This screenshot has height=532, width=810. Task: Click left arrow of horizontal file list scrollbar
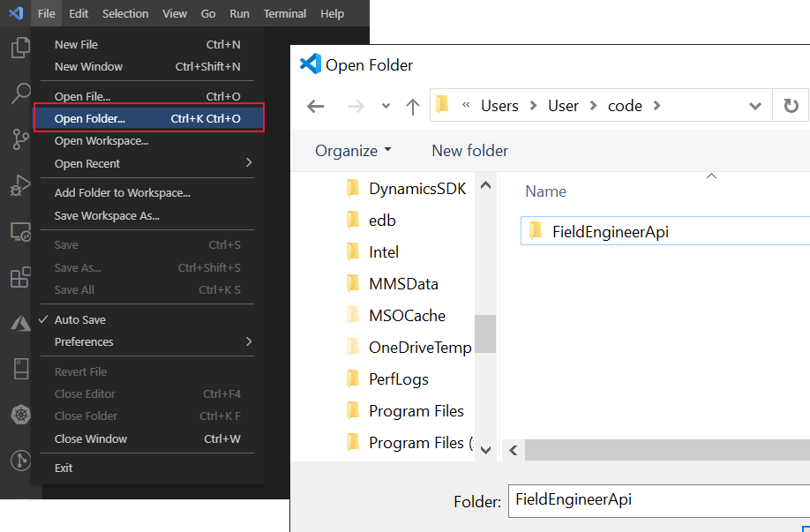coord(514,451)
